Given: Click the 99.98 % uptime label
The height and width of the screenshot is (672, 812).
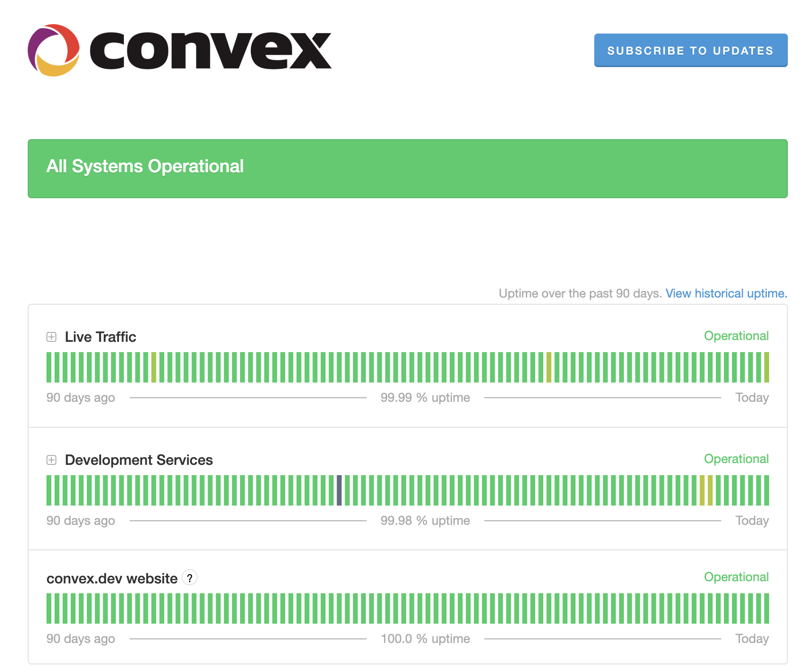Looking at the screenshot, I should coord(425,521).
